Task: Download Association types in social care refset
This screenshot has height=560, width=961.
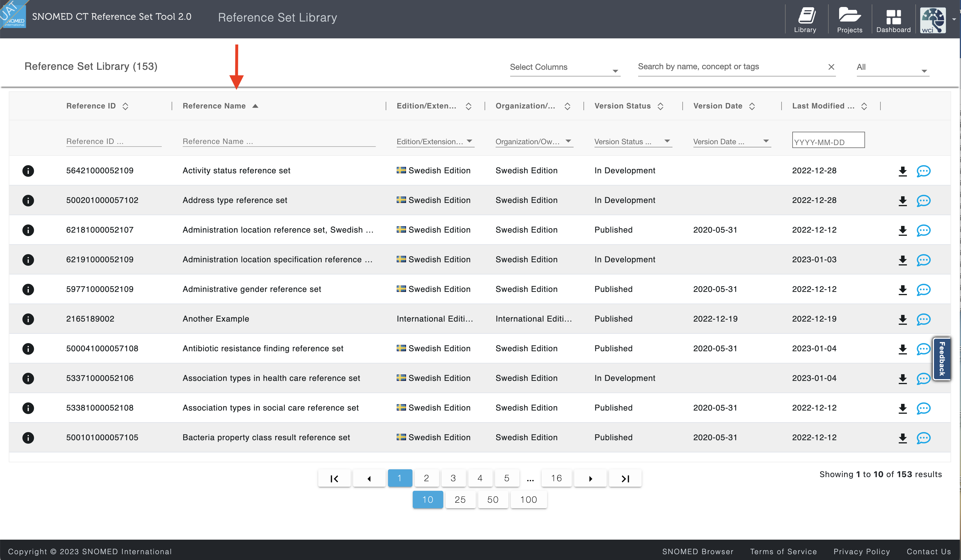Action: coord(902,408)
